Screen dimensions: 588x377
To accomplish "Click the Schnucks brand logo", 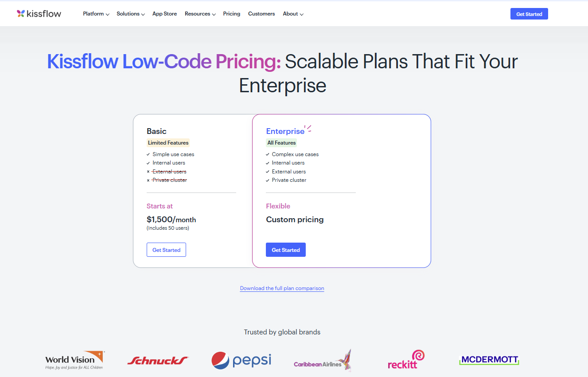I will tap(158, 360).
